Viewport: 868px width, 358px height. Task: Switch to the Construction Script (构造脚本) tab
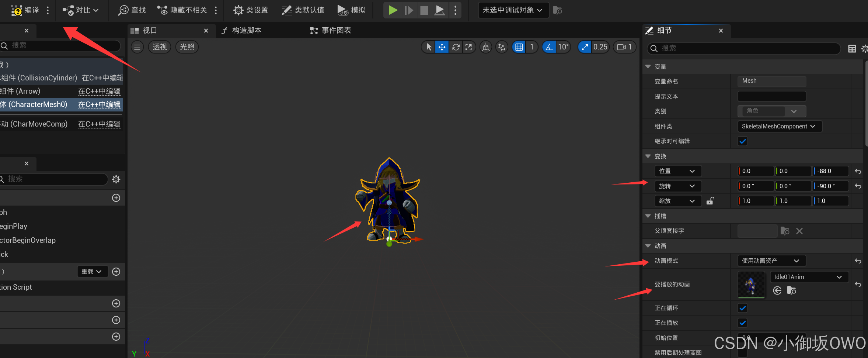(241, 30)
